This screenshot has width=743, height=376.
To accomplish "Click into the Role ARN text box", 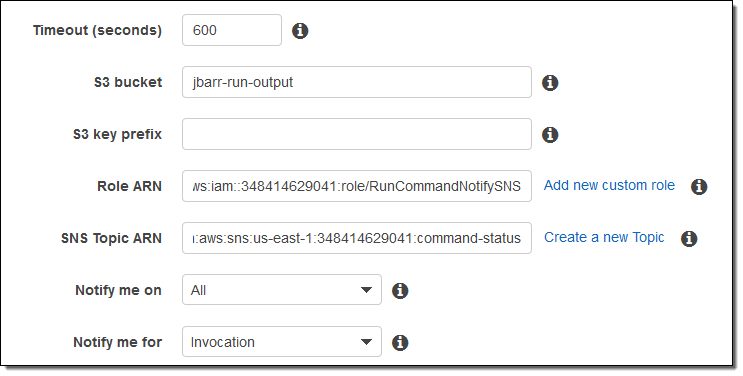I will click(357, 186).
